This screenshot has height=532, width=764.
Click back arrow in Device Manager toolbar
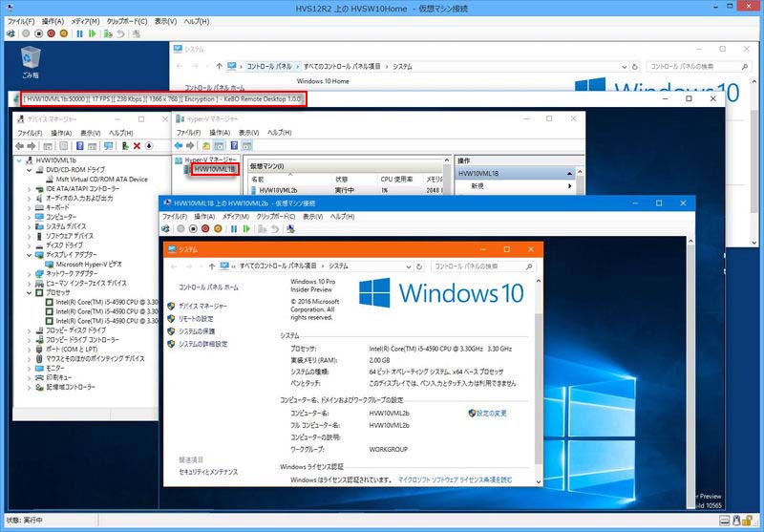19,146
